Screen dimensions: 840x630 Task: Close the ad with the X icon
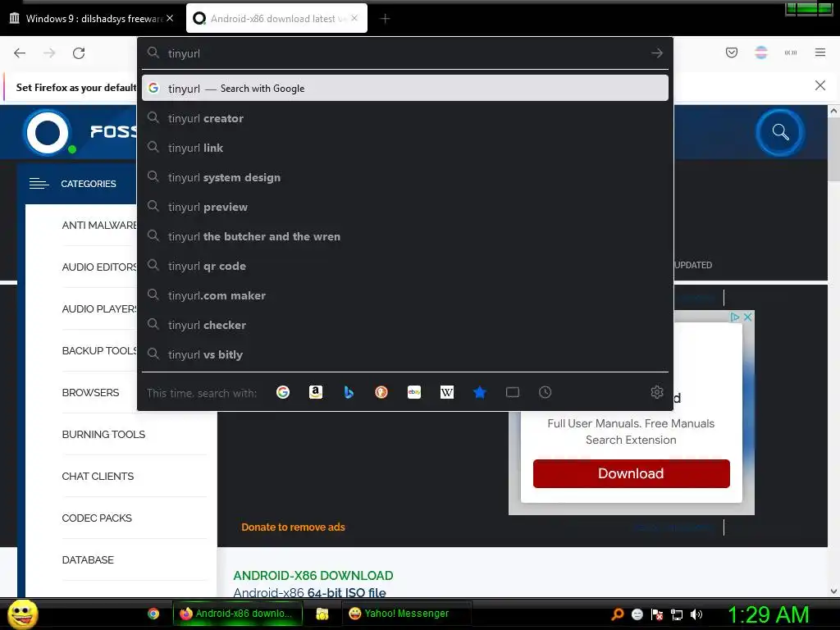click(x=748, y=317)
